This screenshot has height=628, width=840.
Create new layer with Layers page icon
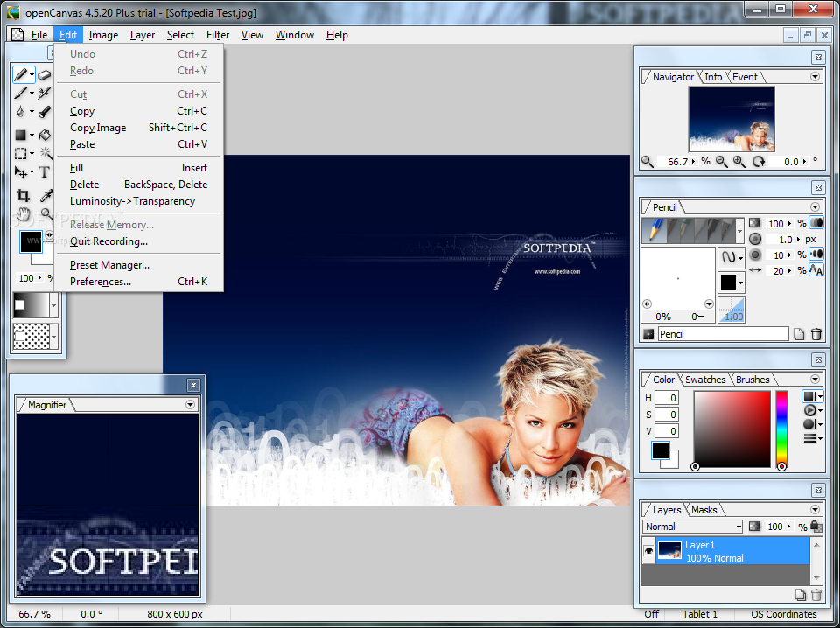click(800, 594)
